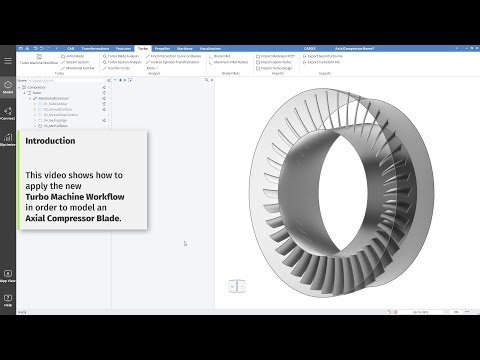Image resolution: width=480 pixels, height=360 pixels.
Task: Collapse the Compressor tree node
Action: [19, 87]
